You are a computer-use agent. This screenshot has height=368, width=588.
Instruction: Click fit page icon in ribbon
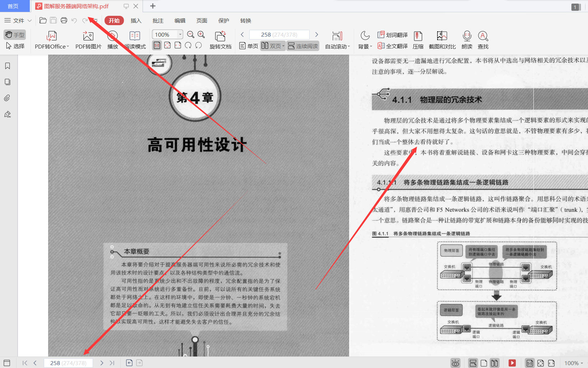tap(167, 45)
